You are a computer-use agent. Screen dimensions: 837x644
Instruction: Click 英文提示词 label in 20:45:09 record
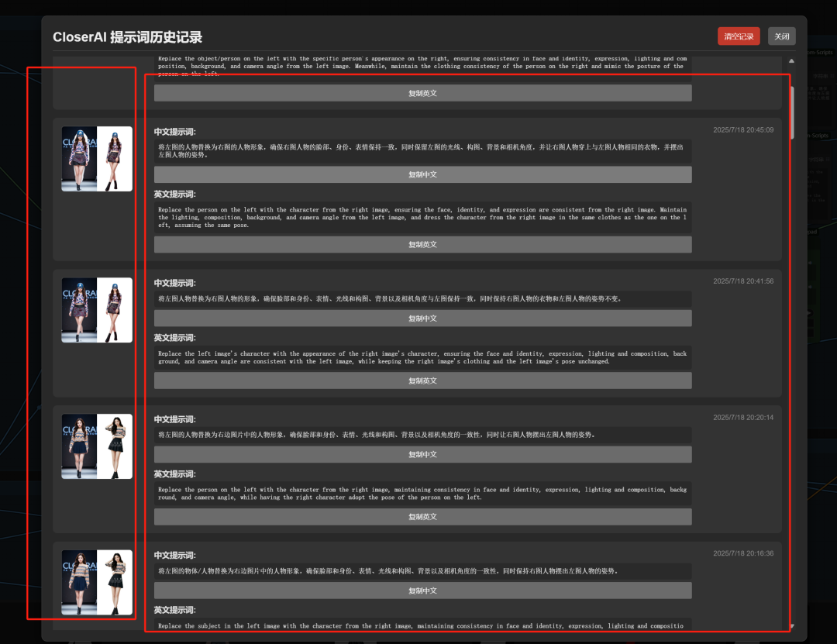point(175,195)
